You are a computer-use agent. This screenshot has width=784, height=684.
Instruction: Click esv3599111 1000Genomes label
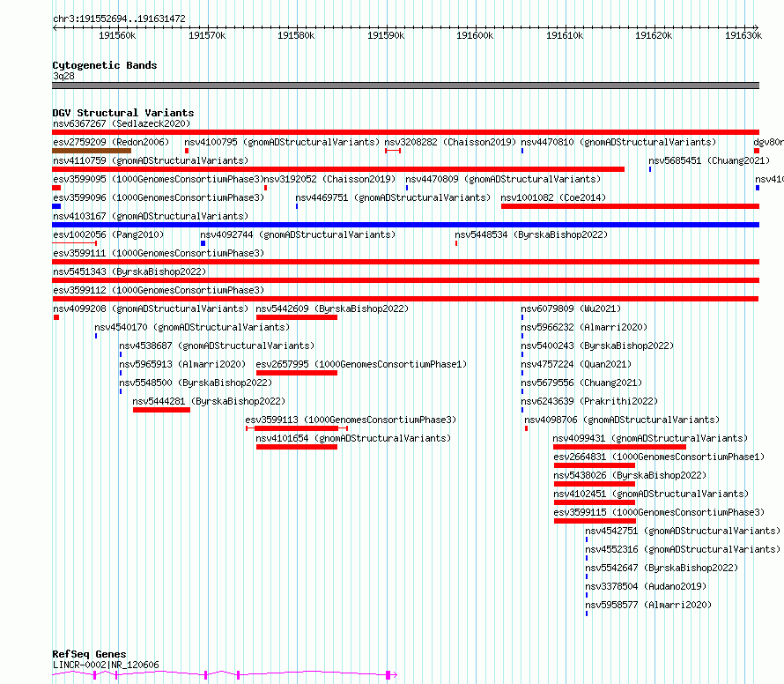tap(159, 253)
